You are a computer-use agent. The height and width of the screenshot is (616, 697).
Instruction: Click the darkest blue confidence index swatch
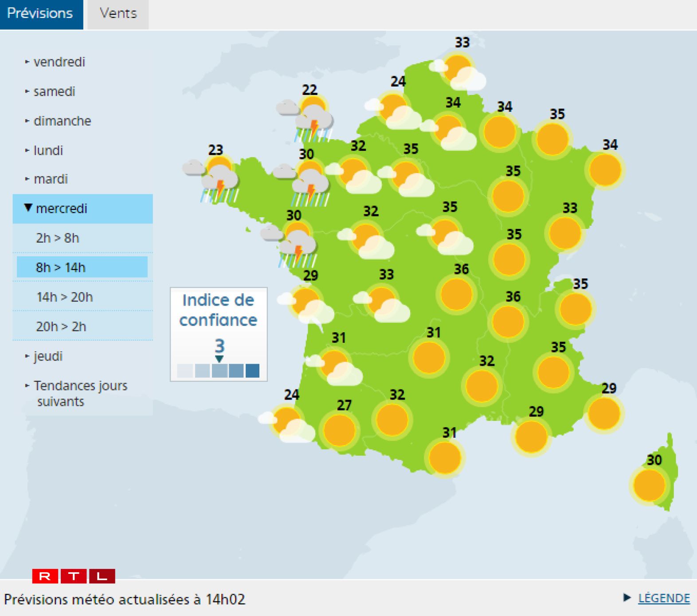click(x=252, y=370)
